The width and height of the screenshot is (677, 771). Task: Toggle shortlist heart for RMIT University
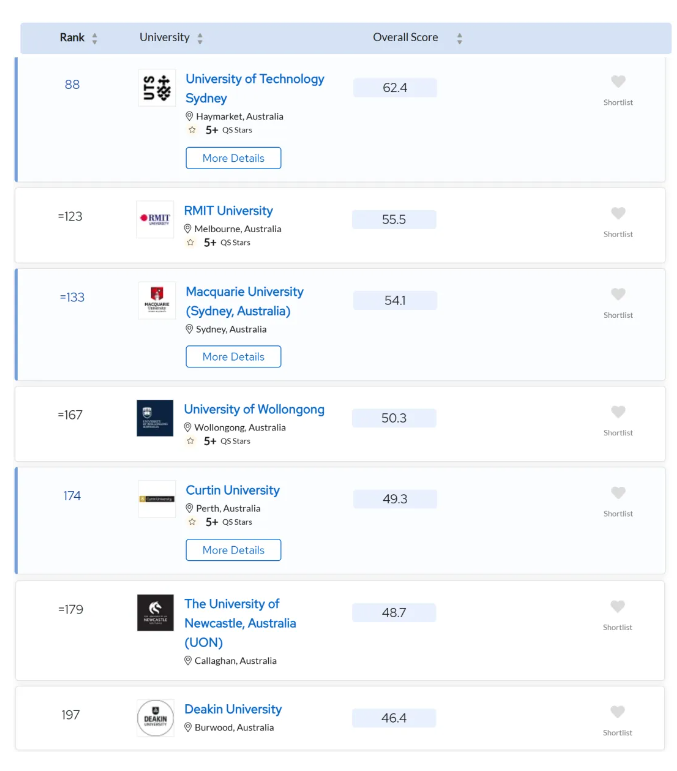(x=618, y=214)
